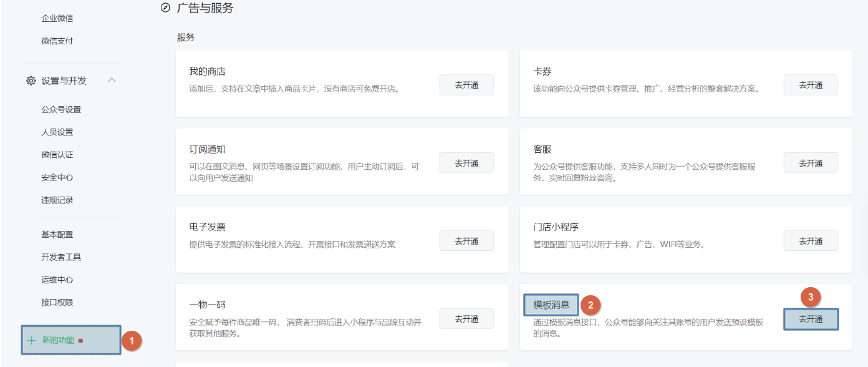Go to 公众号设置
Viewport: 868px width, 367px height.
(61, 109)
